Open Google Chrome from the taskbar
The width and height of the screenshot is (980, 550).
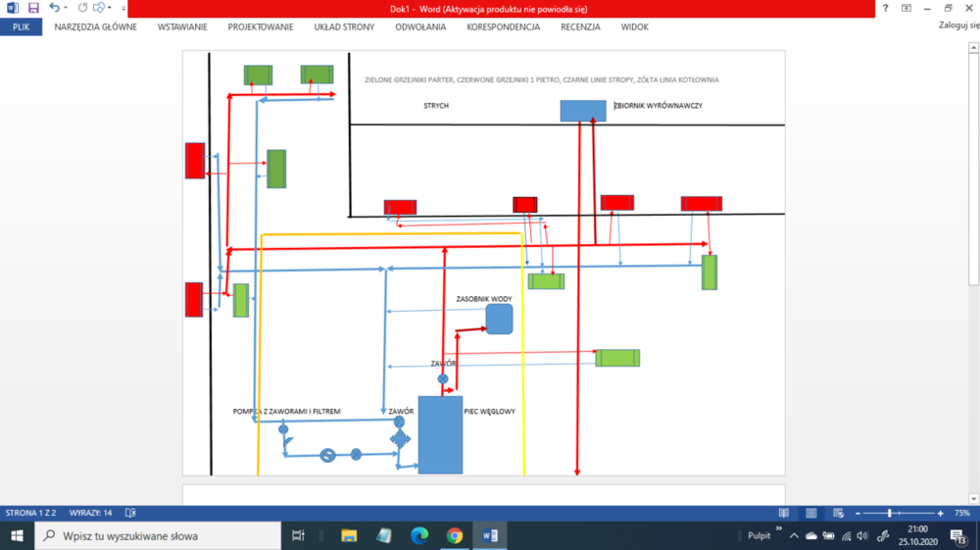pyautogui.click(x=455, y=535)
